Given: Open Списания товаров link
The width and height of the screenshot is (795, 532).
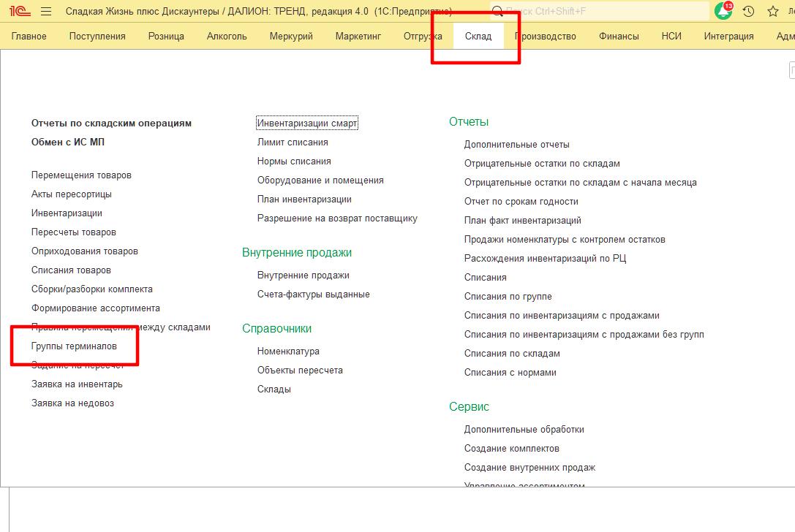Looking at the screenshot, I should [71, 270].
